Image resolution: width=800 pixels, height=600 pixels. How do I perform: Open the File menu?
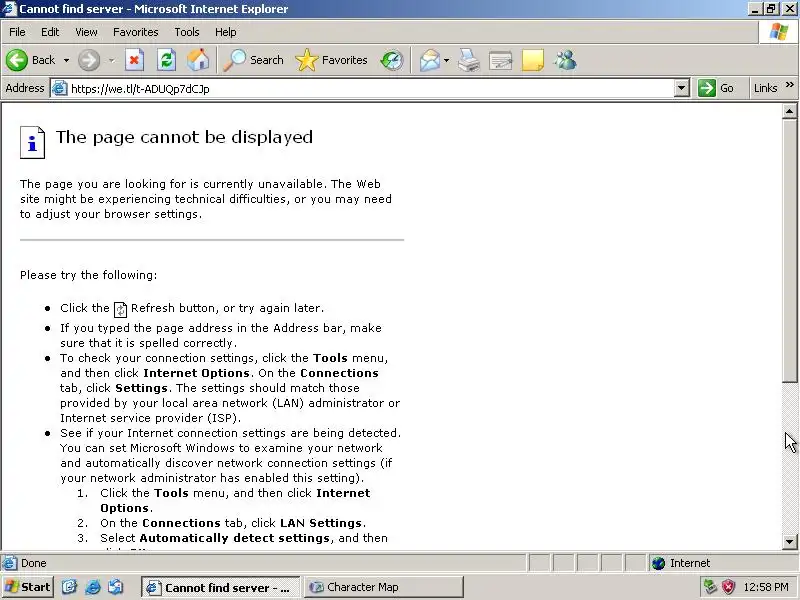tap(17, 32)
